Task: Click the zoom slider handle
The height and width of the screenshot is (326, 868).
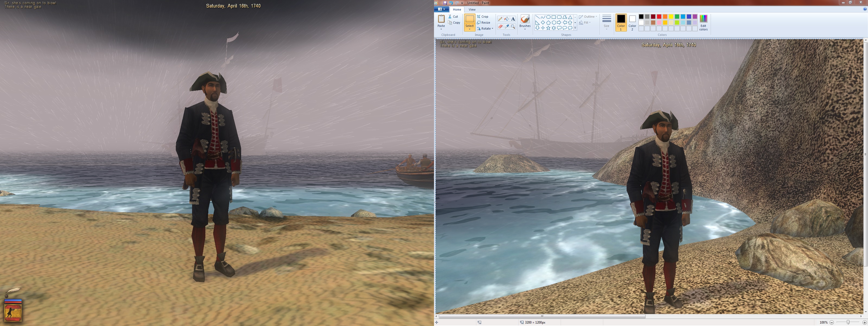Action: point(848,322)
